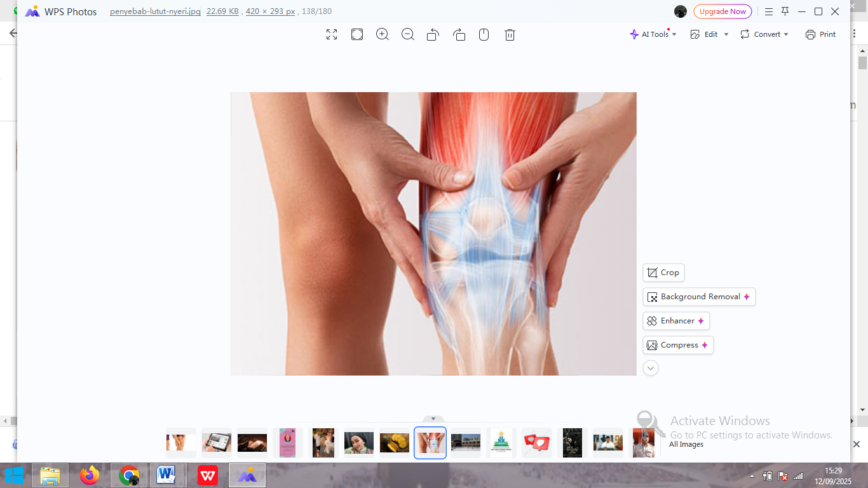Select the green logo thumbnail
The image size is (868, 488).
tap(501, 443)
